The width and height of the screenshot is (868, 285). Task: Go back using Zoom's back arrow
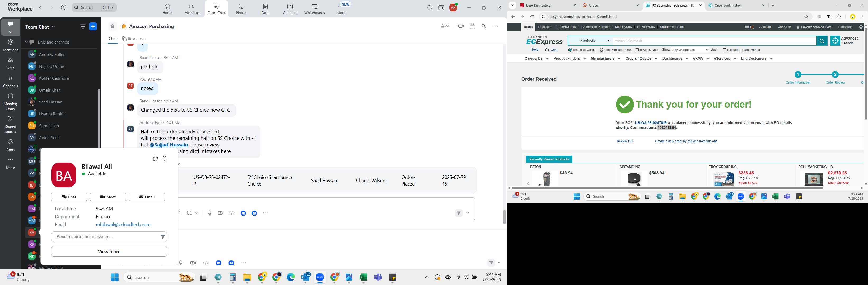(x=40, y=7)
